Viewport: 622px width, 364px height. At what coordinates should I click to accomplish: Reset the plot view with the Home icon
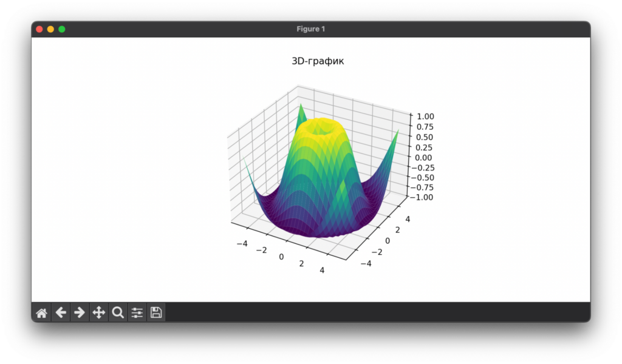pos(41,312)
